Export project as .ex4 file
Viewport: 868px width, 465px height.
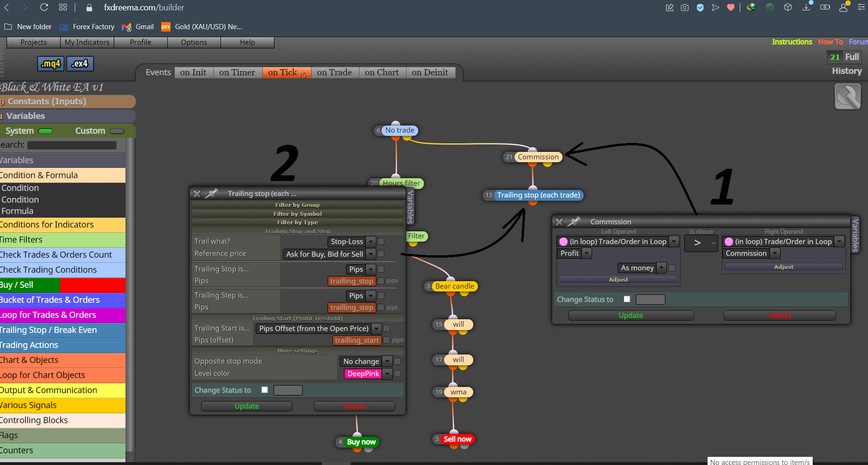pos(80,63)
